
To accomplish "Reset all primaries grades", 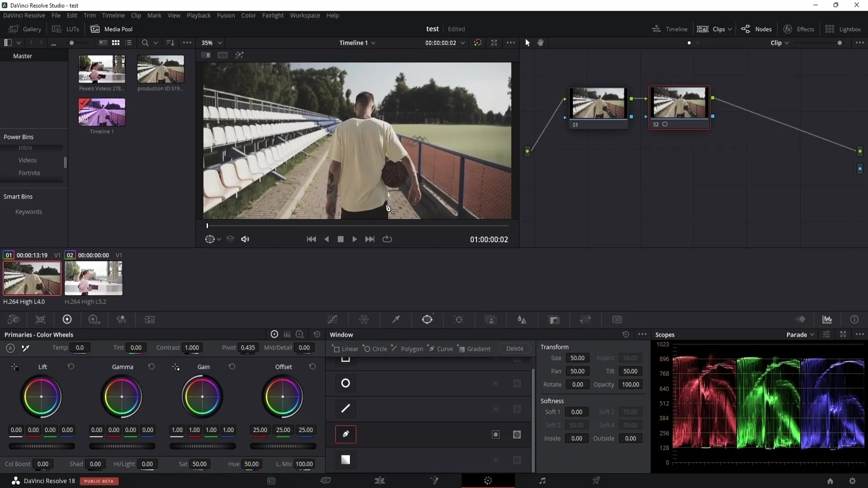I will point(317,334).
